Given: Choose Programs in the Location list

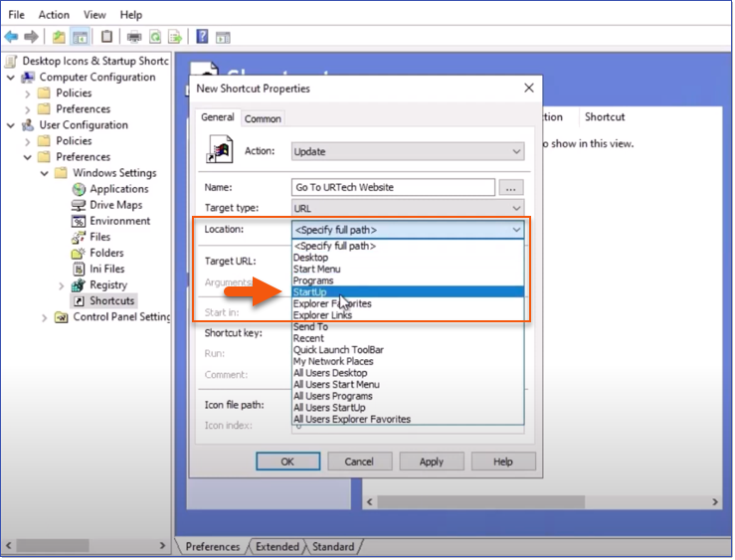Looking at the screenshot, I should click(408, 280).
